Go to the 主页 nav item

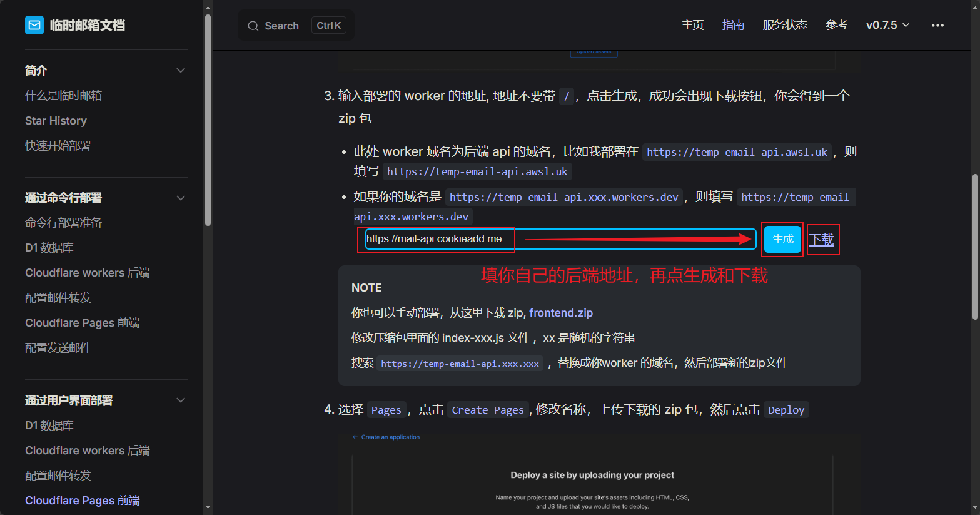[692, 25]
